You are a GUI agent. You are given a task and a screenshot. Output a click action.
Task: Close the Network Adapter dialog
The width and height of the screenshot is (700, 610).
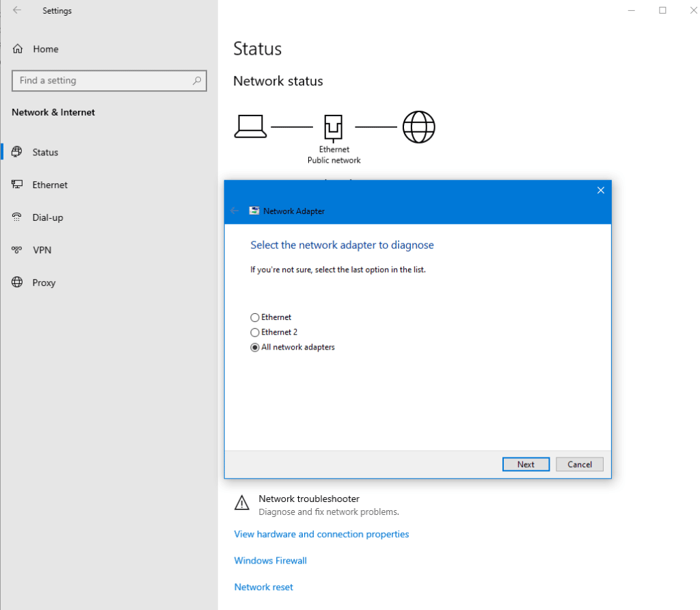[x=601, y=190]
